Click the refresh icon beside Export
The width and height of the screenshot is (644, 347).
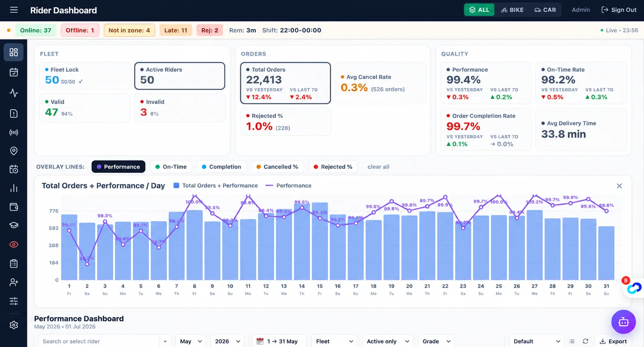585,341
